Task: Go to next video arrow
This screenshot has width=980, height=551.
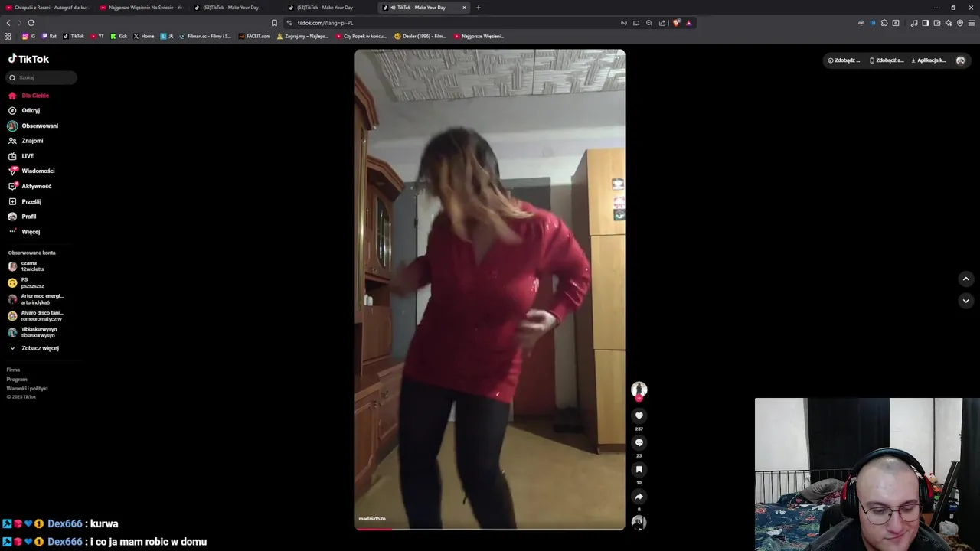Action: point(965,301)
